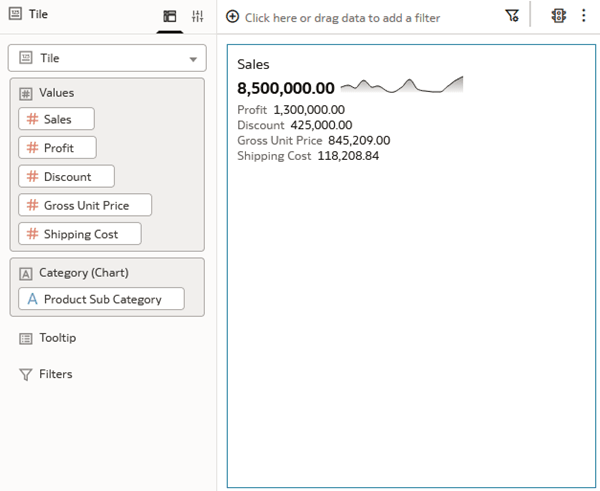Click the hash icon beside Gross Unit Price
The image size is (600, 491).
[33, 205]
